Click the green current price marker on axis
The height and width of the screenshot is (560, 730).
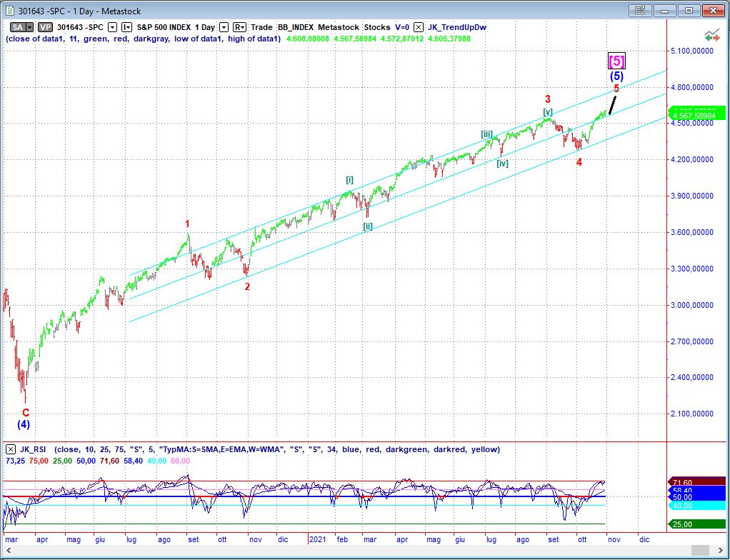pyautogui.click(x=696, y=113)
